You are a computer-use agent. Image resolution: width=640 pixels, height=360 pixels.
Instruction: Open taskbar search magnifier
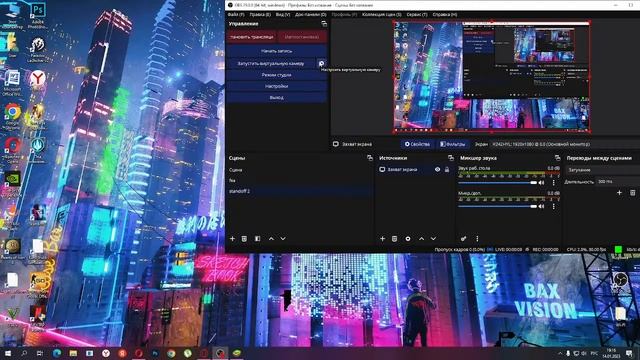click(24, 353)
